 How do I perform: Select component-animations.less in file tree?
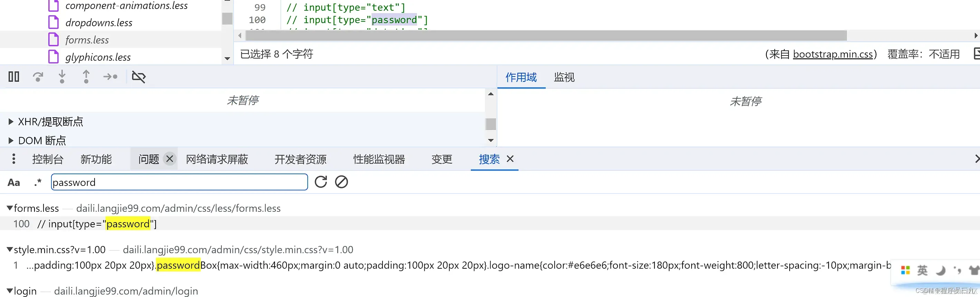click(x=127, y=6)
